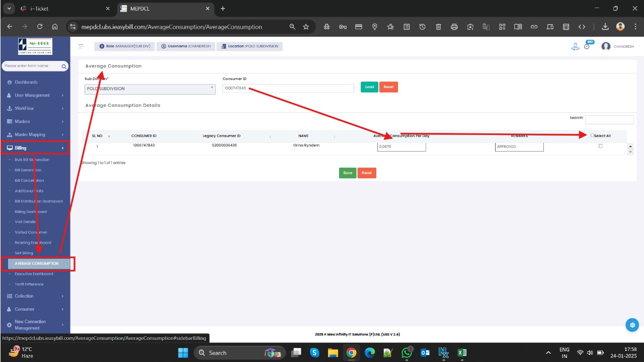
Task: Click the search magnifier in sidebar form search
Action: click(64, 66)
